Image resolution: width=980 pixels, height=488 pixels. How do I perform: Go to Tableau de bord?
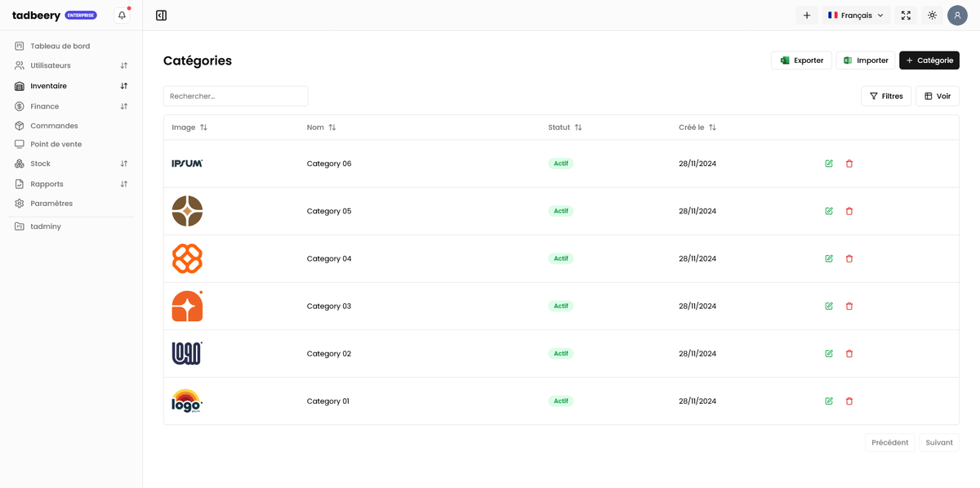point(60,46)
